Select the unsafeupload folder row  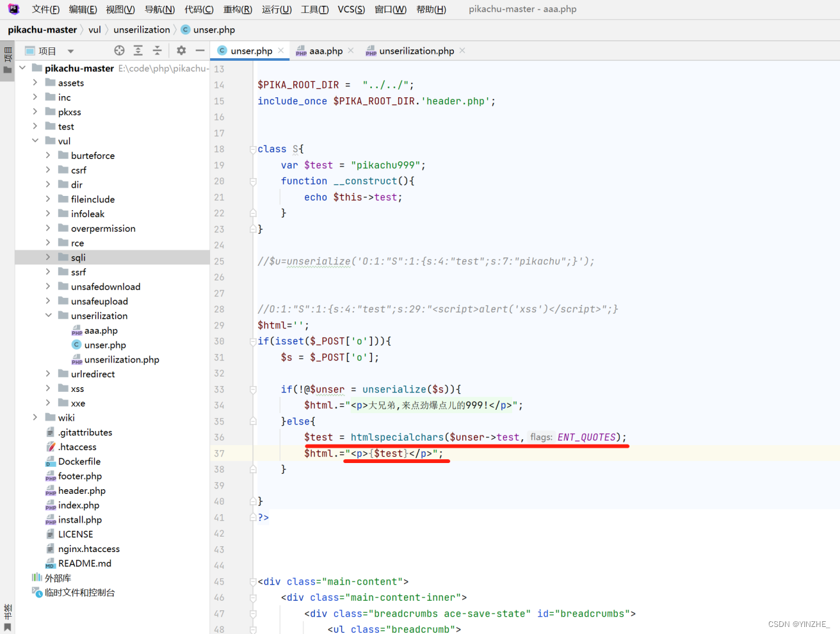click(x=112, y=302)
